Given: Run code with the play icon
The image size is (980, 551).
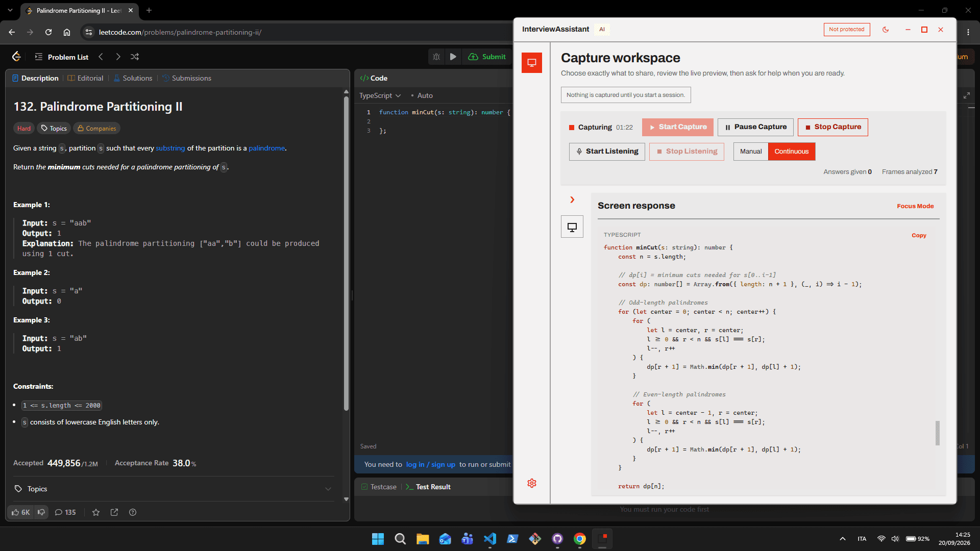Looking at the screenshot, I should point(453,57).
